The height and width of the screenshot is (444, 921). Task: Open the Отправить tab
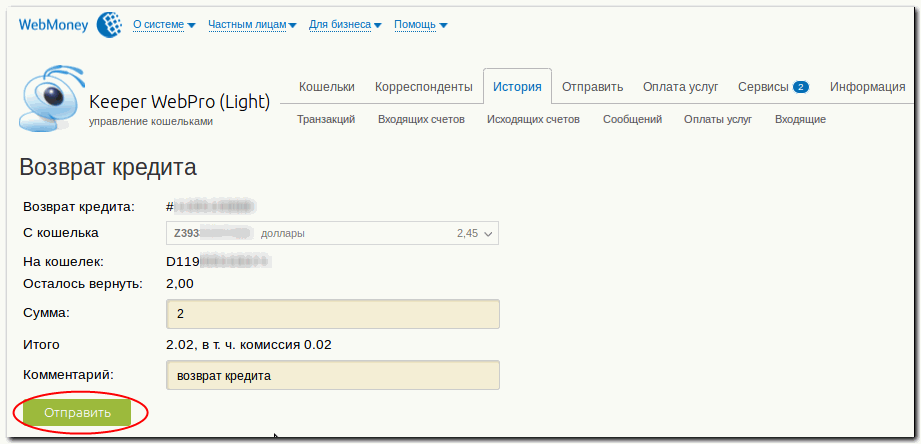[592, 87]
